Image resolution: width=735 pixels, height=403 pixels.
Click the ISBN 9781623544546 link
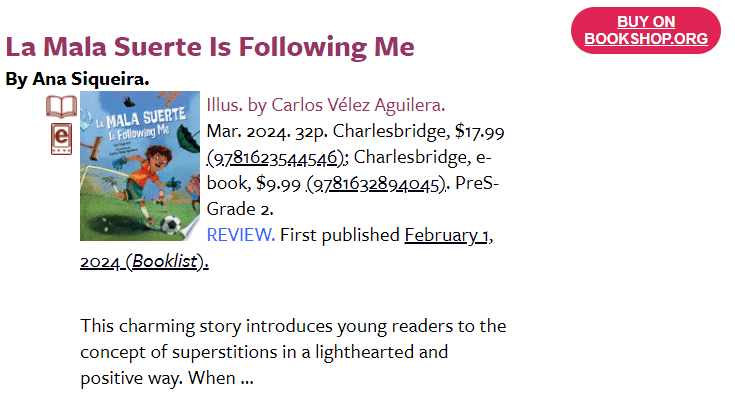tap(277, 157)
